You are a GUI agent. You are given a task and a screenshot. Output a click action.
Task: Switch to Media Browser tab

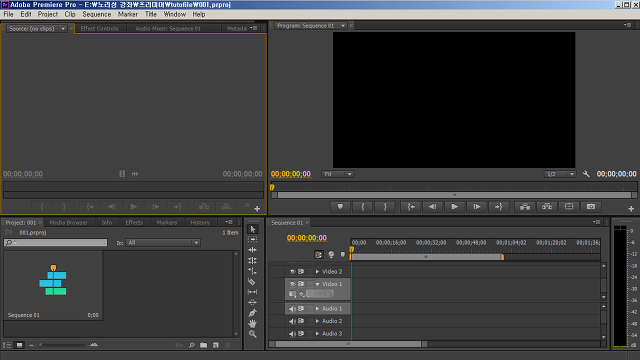pos(69,223)
